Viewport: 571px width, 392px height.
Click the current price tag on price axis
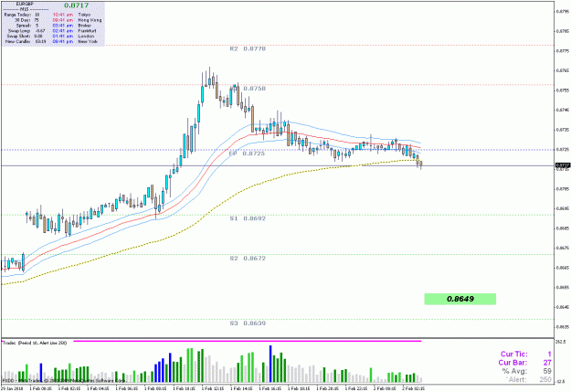tap(562, 165)
